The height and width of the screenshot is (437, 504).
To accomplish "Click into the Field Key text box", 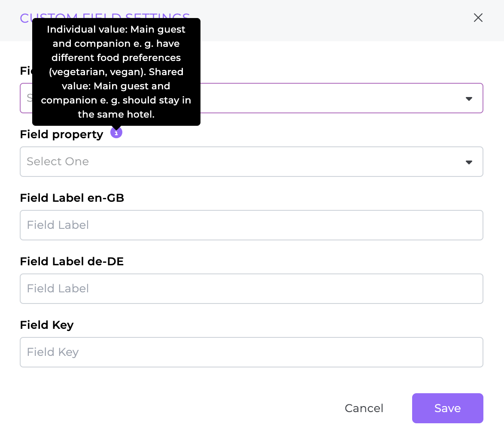I will click(252, 352).
